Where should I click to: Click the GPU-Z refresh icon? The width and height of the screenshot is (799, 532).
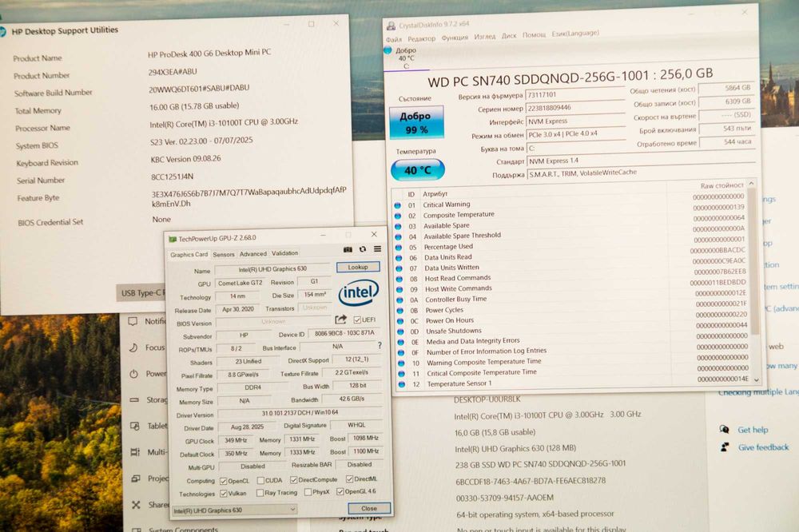point(362,249)
